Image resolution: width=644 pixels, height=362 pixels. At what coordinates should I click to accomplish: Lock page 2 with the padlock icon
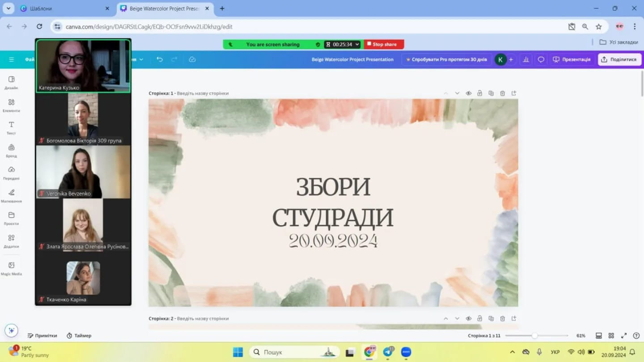point(479,319)
